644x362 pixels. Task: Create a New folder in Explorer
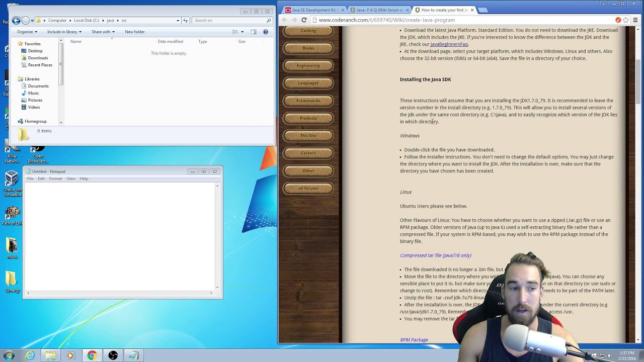coord(135,32)
